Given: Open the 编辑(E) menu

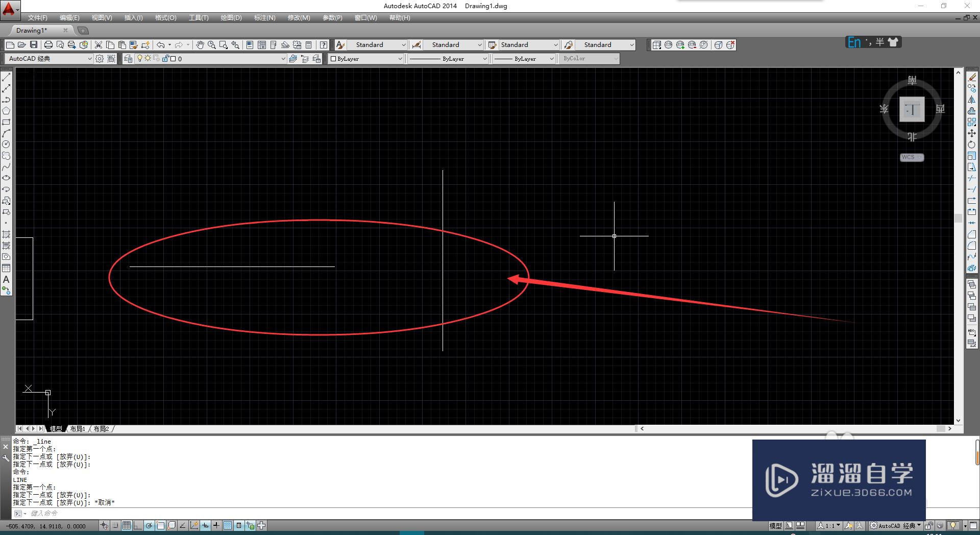Looking at the screenshot, I should 69,18.
